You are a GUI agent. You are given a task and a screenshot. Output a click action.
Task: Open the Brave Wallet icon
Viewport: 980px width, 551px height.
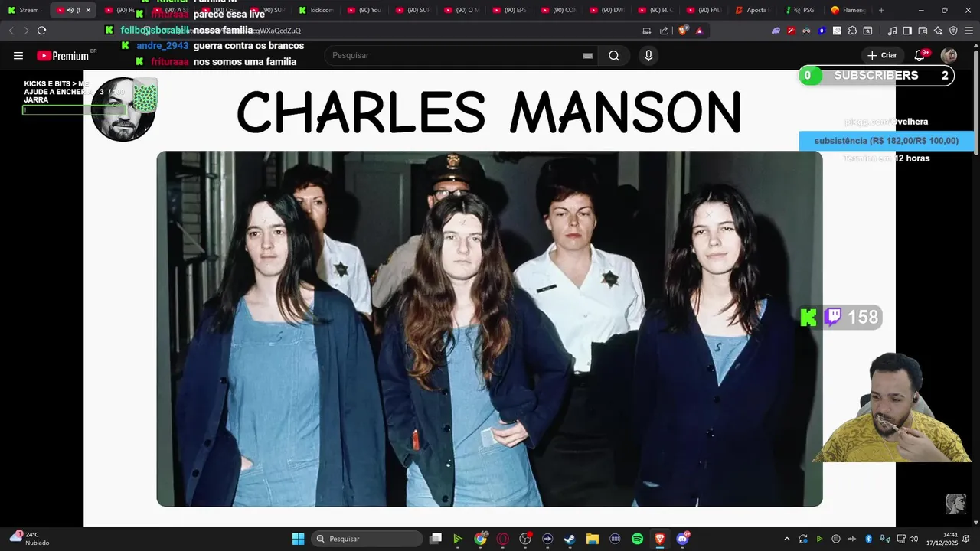[923, 31]
